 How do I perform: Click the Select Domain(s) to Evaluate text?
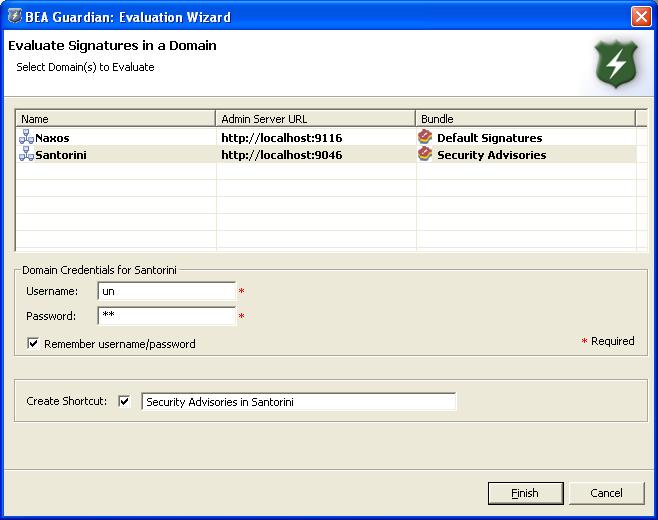tap(85, 67)
